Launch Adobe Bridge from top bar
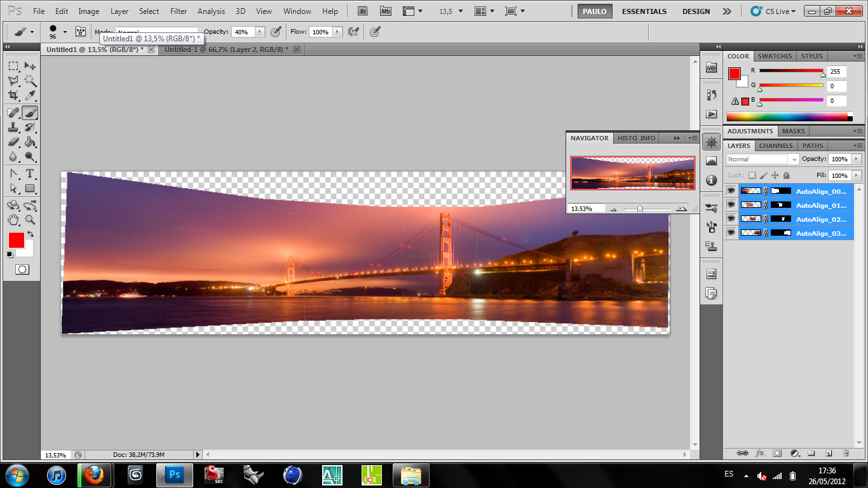Screen dimensions: 868x488 362,11
